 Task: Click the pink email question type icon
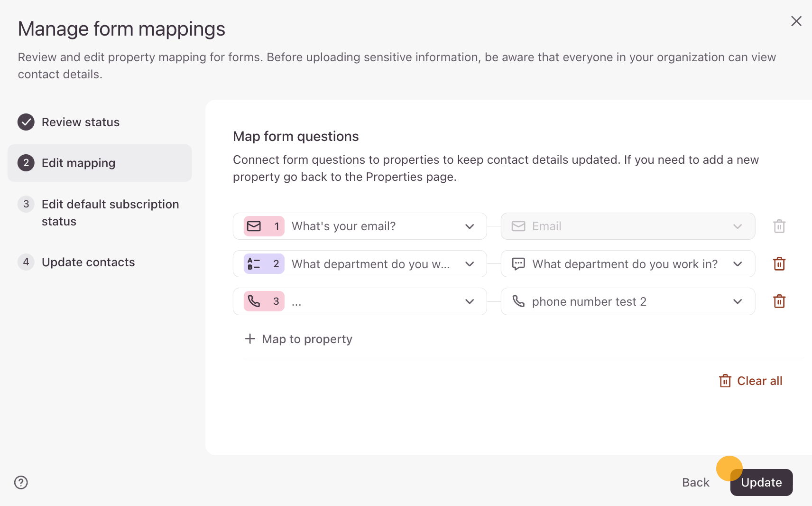(x=254, y=226)
